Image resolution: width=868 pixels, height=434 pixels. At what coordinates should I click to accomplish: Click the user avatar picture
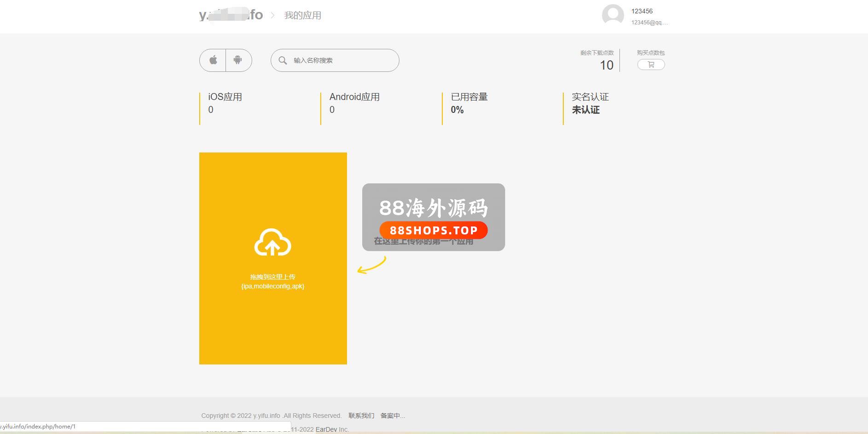tap(613, 15)
